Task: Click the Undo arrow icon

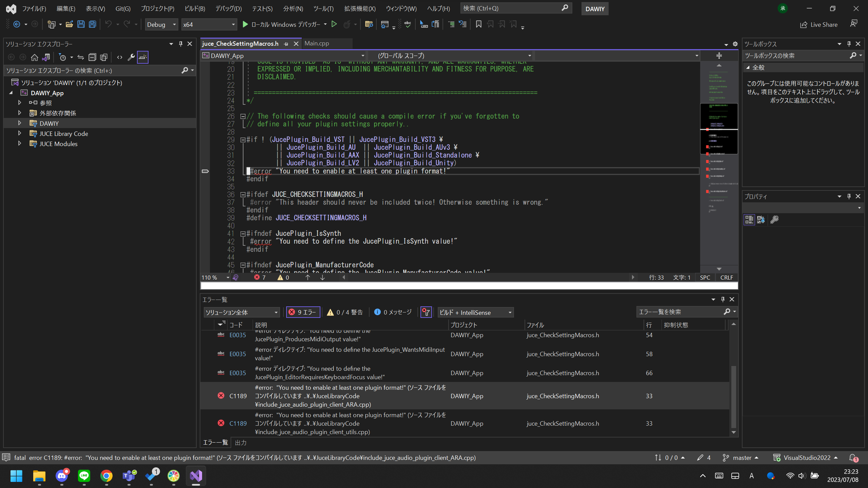Action: click(x=108, y=24)
